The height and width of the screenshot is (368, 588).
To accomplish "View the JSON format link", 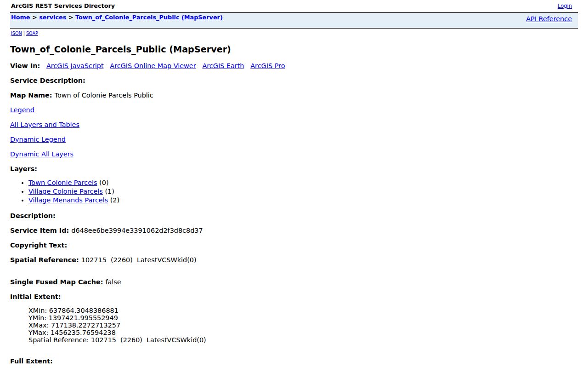I will point(17,33).
